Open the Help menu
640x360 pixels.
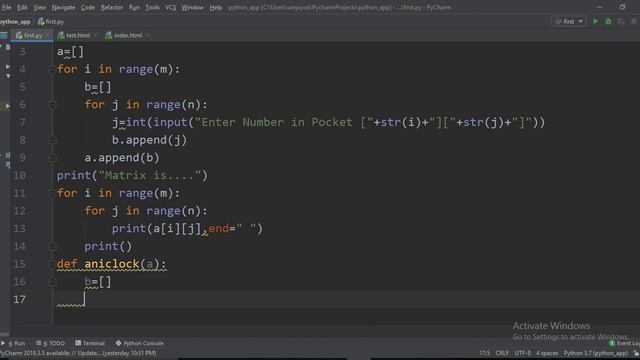click(216, 7)
